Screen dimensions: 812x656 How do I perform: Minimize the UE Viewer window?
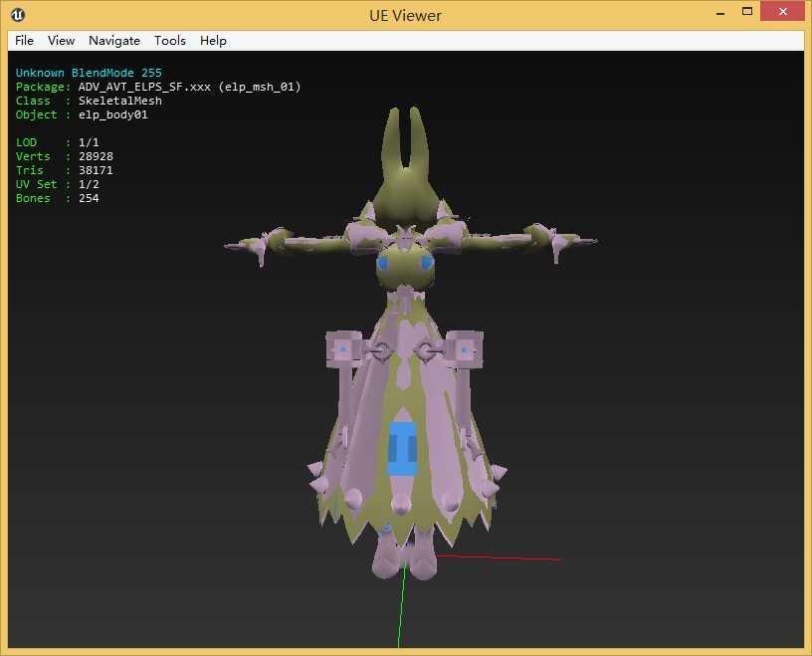pos(720,12)
